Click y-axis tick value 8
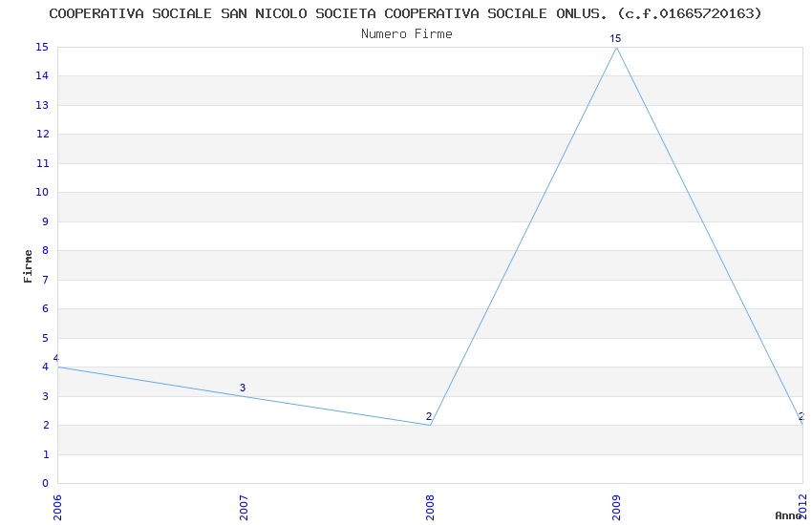Screen dimensions: 812x525 [x=46, y=250]
